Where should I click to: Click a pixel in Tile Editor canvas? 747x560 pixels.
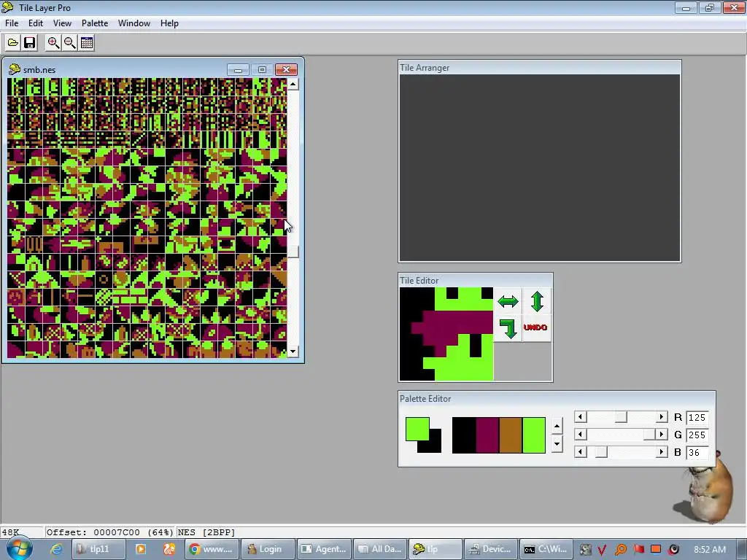pos(446,334)
